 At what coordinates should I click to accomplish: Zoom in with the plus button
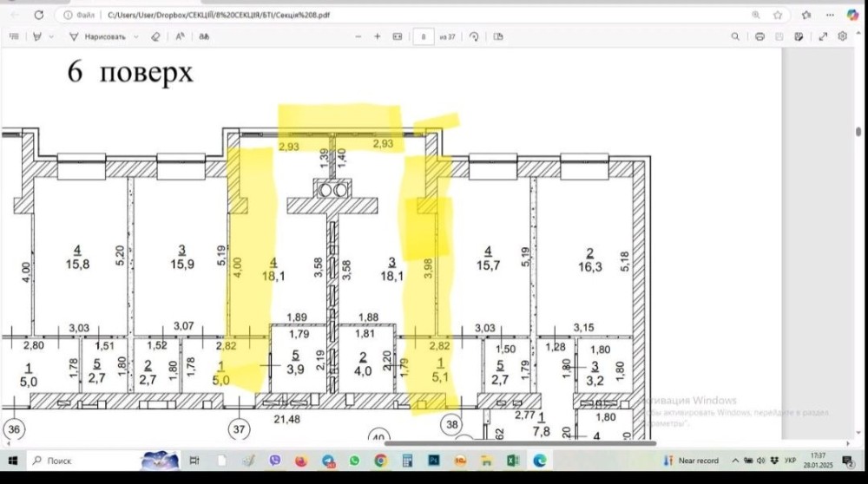pyautogui.click(x=378, y=36)
